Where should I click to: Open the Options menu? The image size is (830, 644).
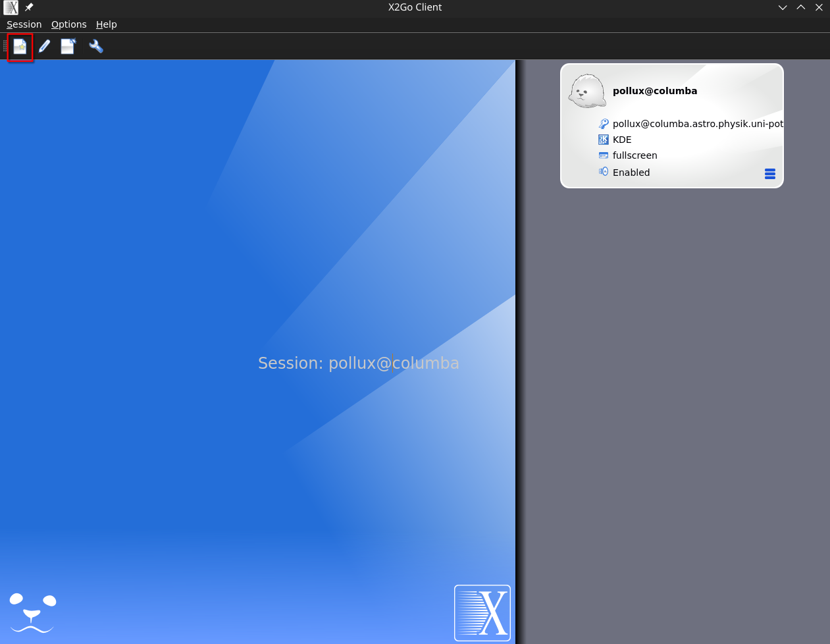click(69, 24)
